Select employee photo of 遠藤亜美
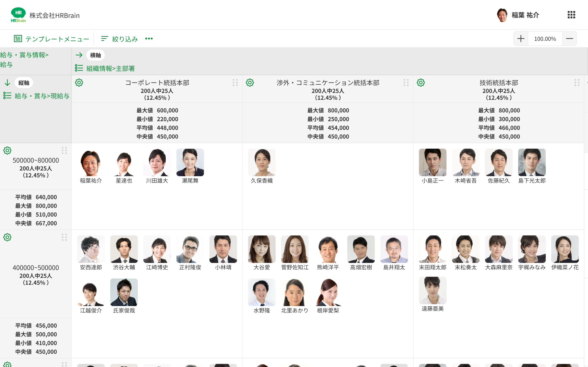The image size is (588, 367). pyautogui.click(x=432, y=290)
